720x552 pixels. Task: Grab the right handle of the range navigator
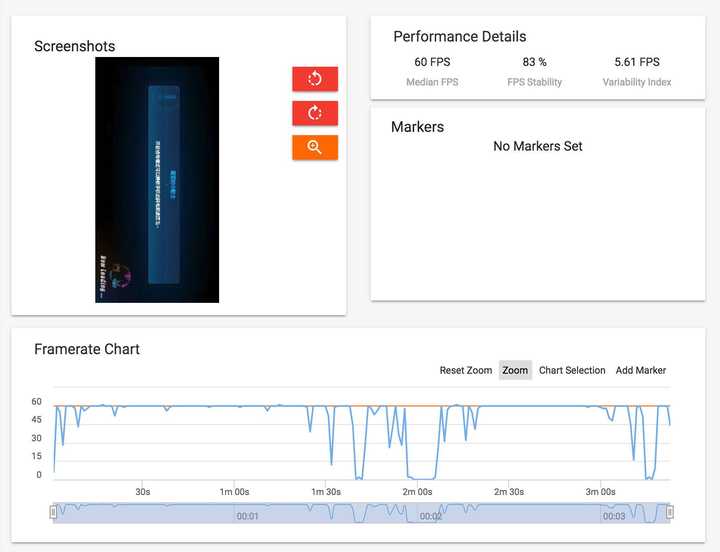[x=670, y=512]
